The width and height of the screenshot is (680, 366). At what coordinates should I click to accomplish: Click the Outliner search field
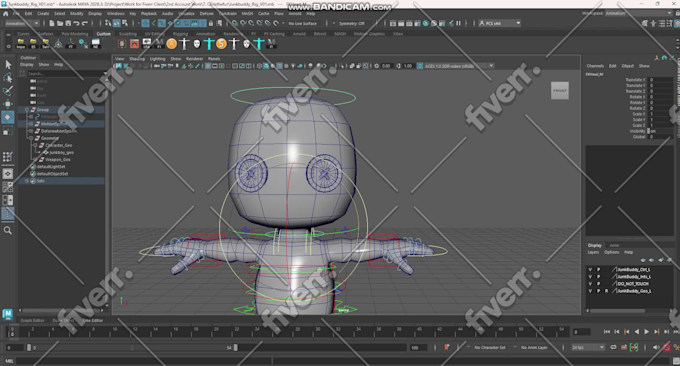click(x=65, y=74)
